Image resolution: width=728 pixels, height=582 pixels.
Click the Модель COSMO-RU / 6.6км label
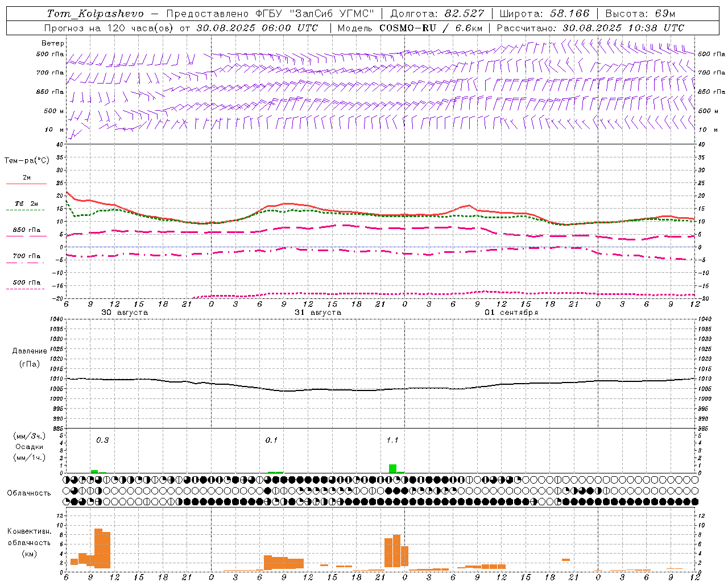click(410, 28)
